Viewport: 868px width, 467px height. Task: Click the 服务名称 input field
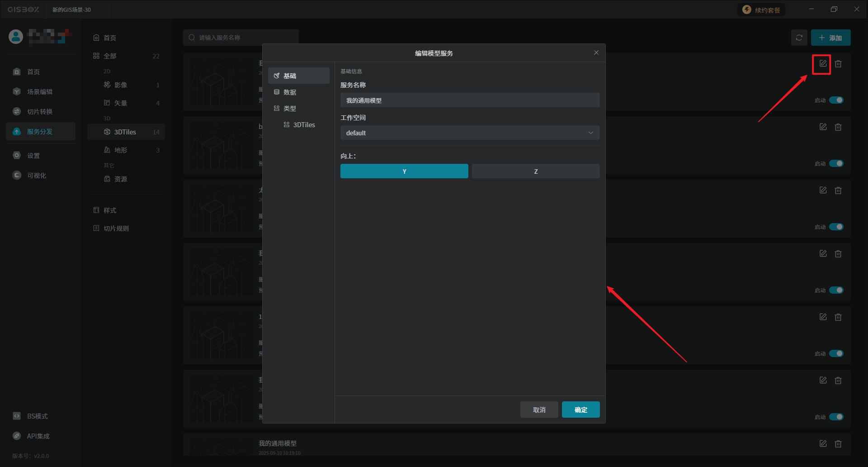pyautogui.click(x=470, y=100)
